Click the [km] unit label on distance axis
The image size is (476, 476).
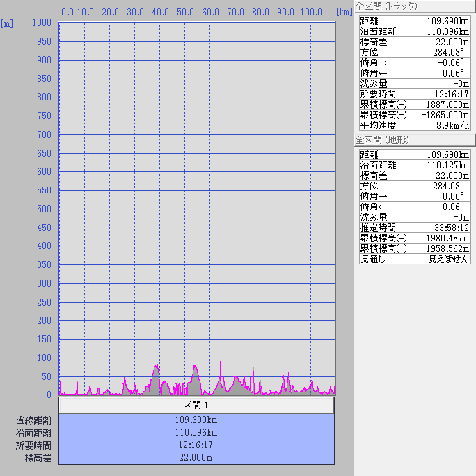point(344,12)
